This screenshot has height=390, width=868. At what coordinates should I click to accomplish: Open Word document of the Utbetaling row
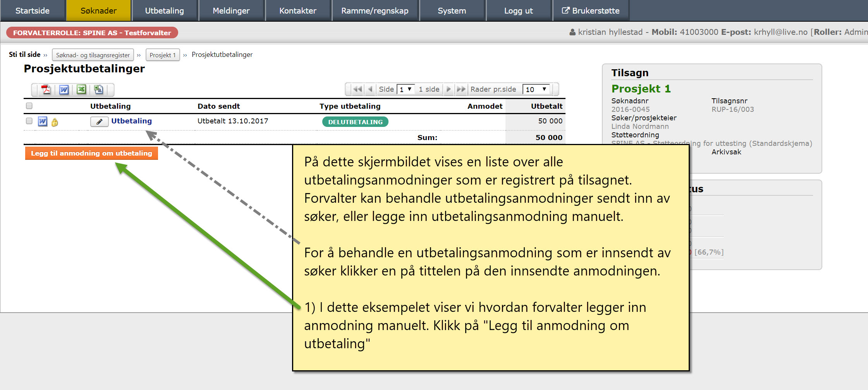click(43, 121)
